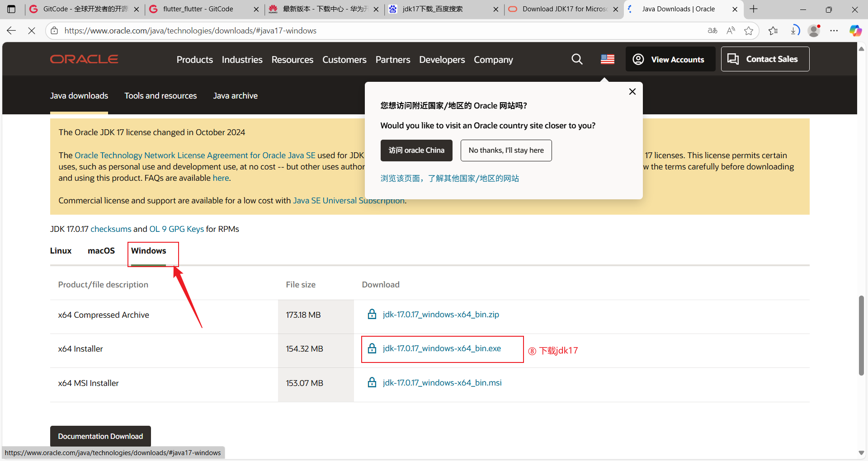Open the Developers menu
The image size is (868, 461).
442,60
